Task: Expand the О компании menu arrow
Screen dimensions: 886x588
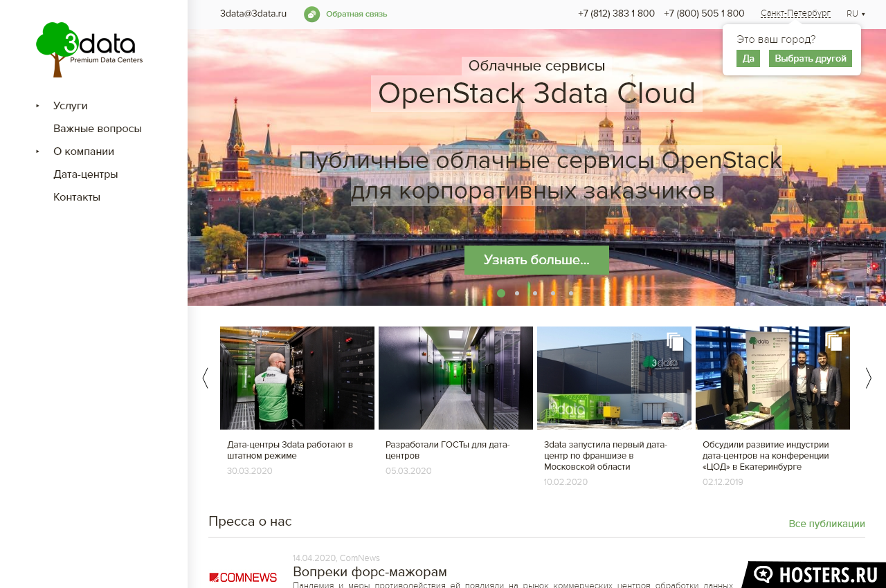Action: [38, 151]
